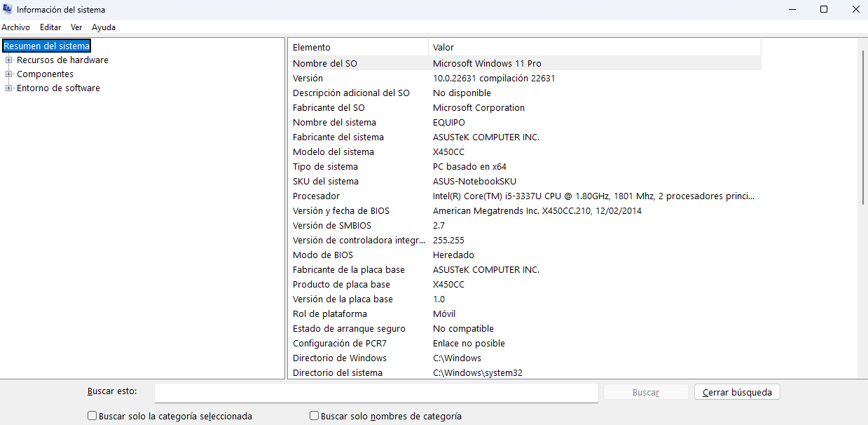The image size is (868, 425).
Task: Click the Enlace no posible value
Action: pyautogui.click(x=469, y=343)
